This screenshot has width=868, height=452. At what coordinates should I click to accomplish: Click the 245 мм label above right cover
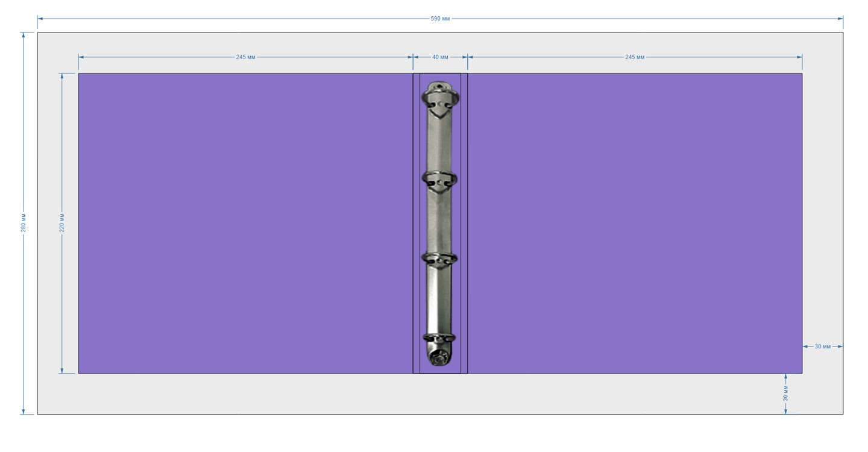point(635,57)
